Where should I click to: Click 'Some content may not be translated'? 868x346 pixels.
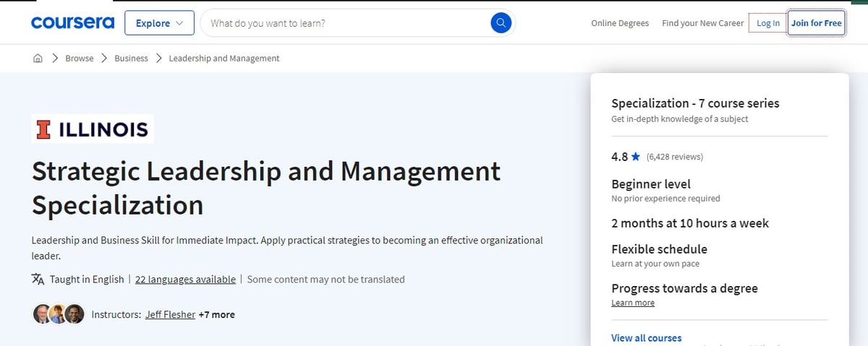tap(326, 279)
